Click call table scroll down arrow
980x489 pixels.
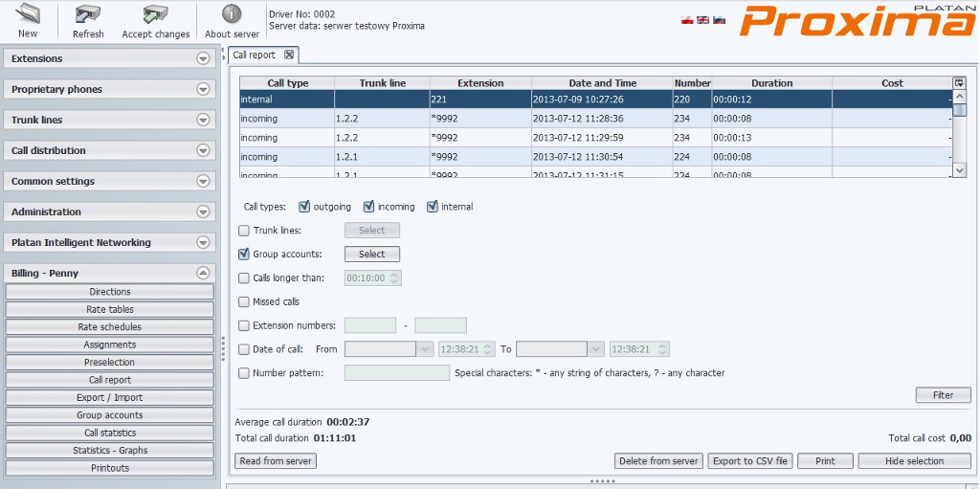tap(960, 170)
